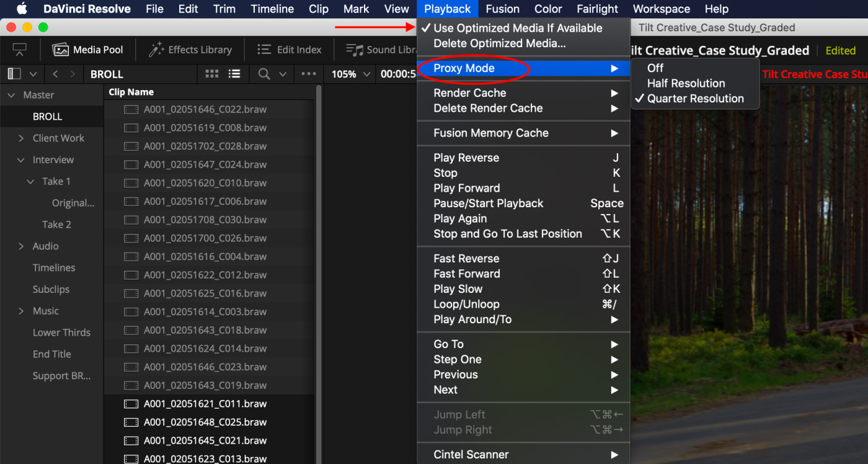Open the Render Cache submenu

point(523,93)
